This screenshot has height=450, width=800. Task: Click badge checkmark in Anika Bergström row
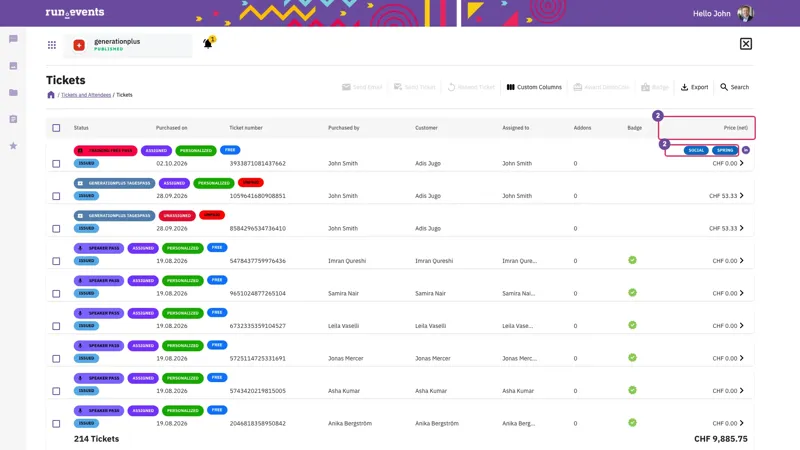coord(632,422)
